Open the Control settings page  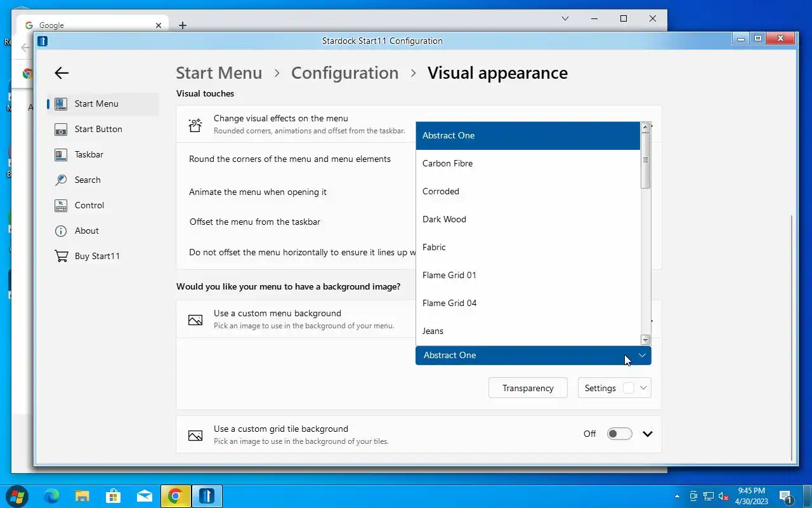[103, 205]
